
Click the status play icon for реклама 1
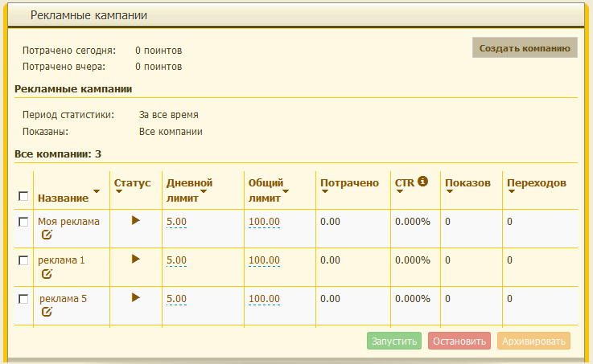pos(136,259)
